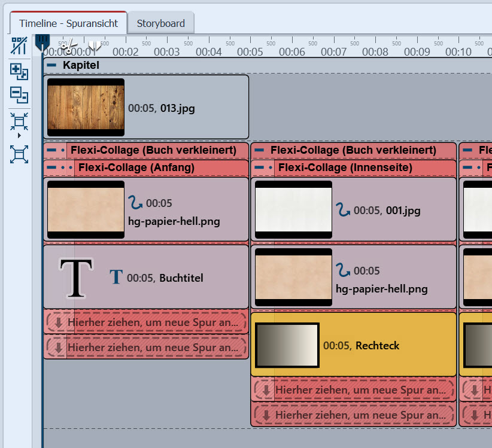Viewport: 492px width, 448px height.
Task: Click the blue T text icon beside Buchtitel
Action: pos(116,277)
